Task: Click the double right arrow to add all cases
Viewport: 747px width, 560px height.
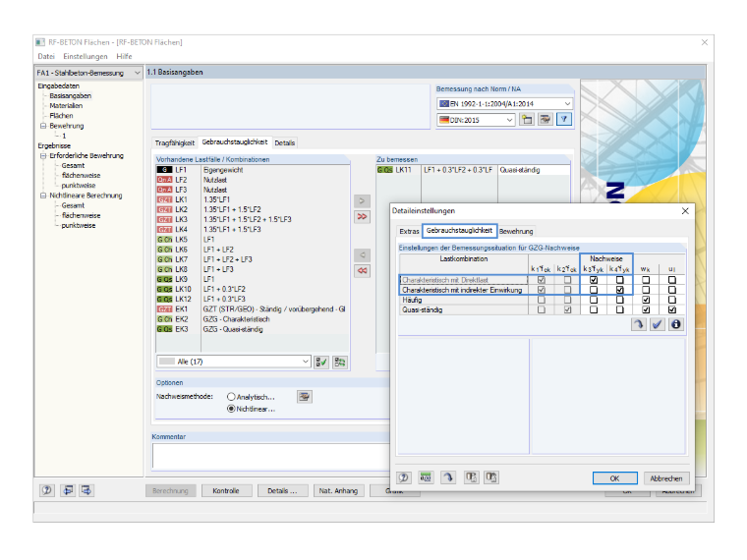Action: pyautogui.click(x=362, y=217)
